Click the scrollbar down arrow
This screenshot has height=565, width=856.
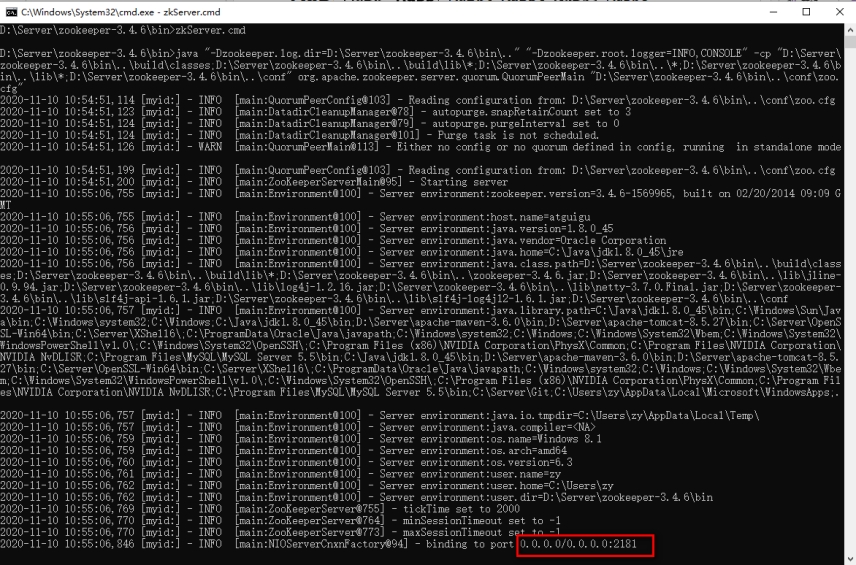pyautogui.click(x=849, y=558)
